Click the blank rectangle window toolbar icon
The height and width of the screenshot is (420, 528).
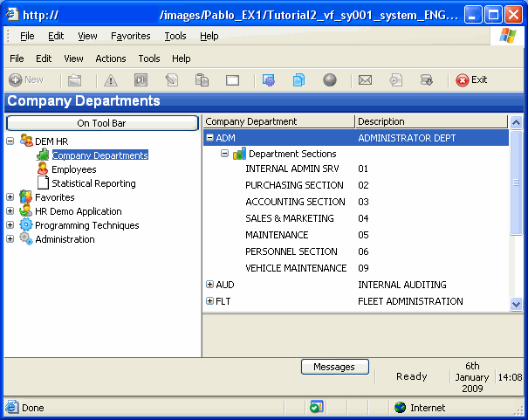[232, 80]
